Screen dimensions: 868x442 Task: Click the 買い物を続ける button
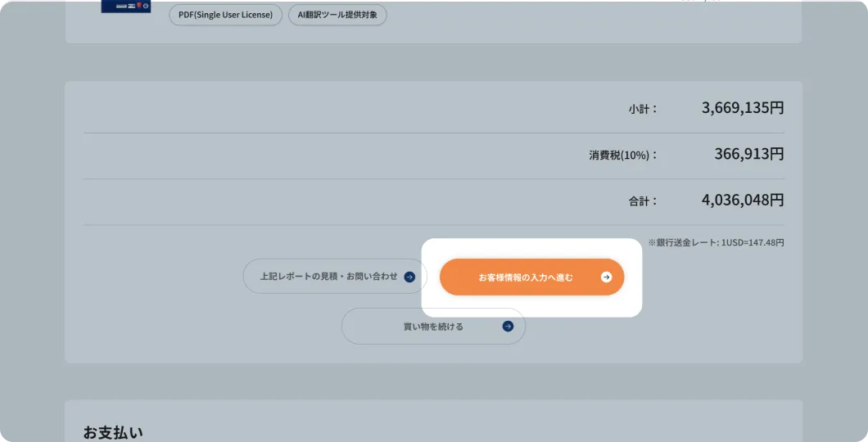point(433,327)
